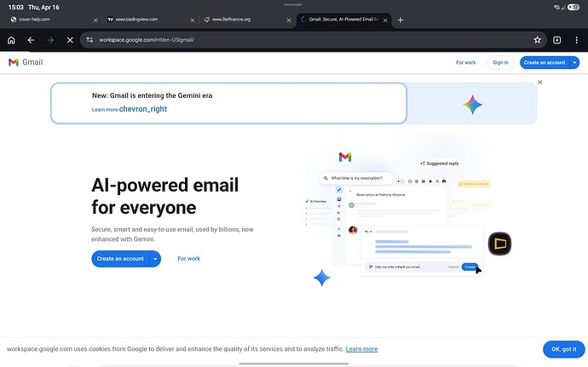
Task: Click the colorful Gemini star icon
Action: tap(472, 105)
